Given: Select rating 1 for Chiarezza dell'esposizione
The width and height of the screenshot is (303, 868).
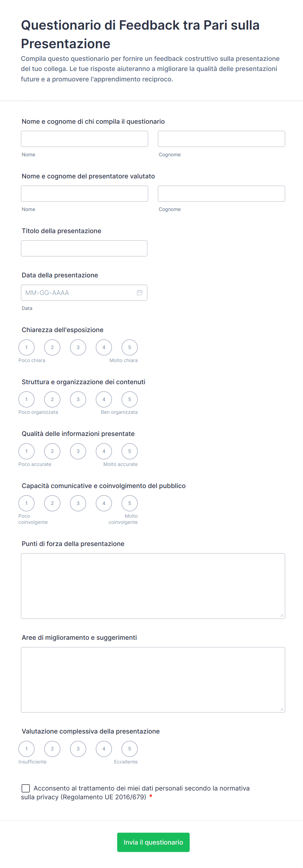Looking at the screenshot, I should click(x=27, y=347).
